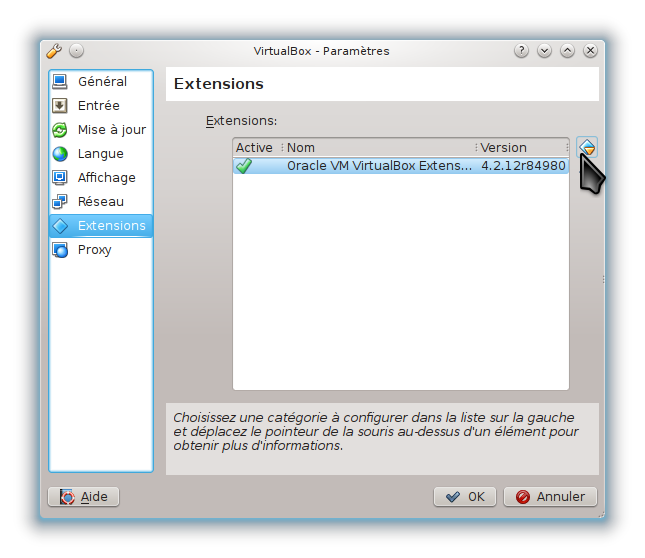Click the Proxy globe-window icon
645x558 pixels.
pos(60,250)
